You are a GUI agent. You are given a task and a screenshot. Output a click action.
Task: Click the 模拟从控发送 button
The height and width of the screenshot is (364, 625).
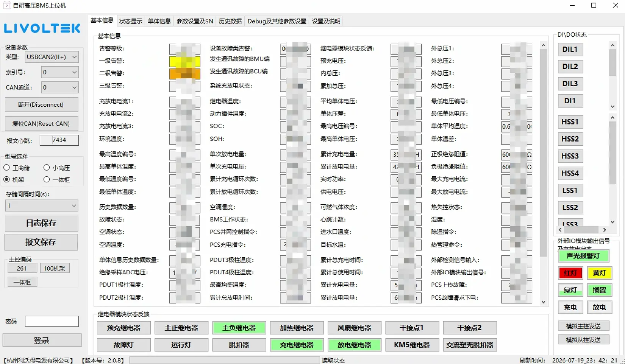[x=583, y=340]
